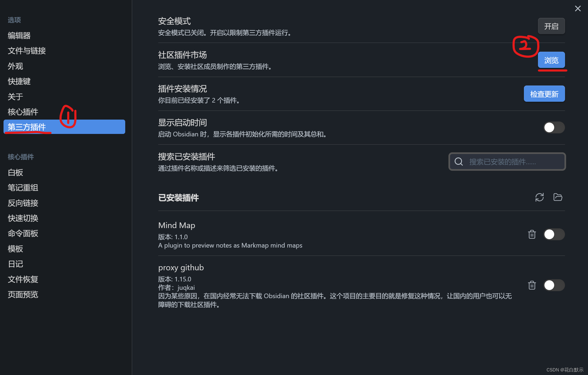The image size is (588, 375).
Task: Open the 编辑器 settings tab
Action: click(19, 35)
